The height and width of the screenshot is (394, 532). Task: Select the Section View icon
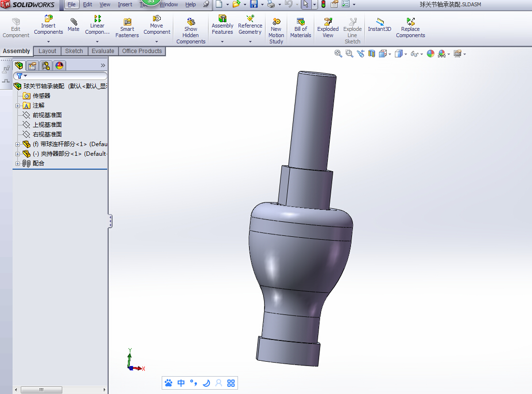(372, 54)
